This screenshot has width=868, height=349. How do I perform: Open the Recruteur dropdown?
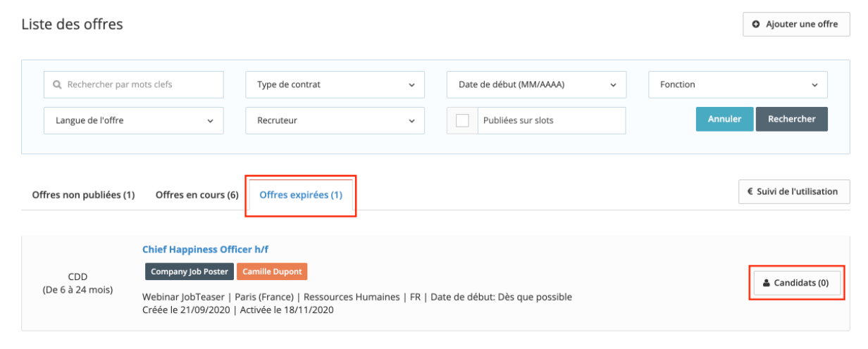click(x=335, y=120)
